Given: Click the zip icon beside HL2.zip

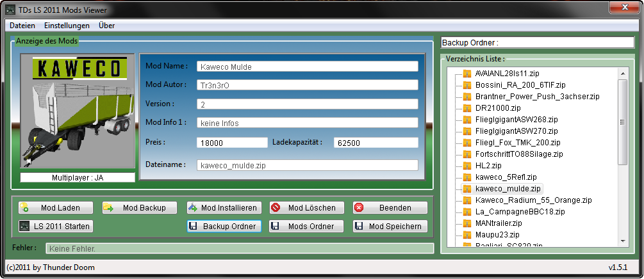Looking at the screenshot, I should 467,165.
